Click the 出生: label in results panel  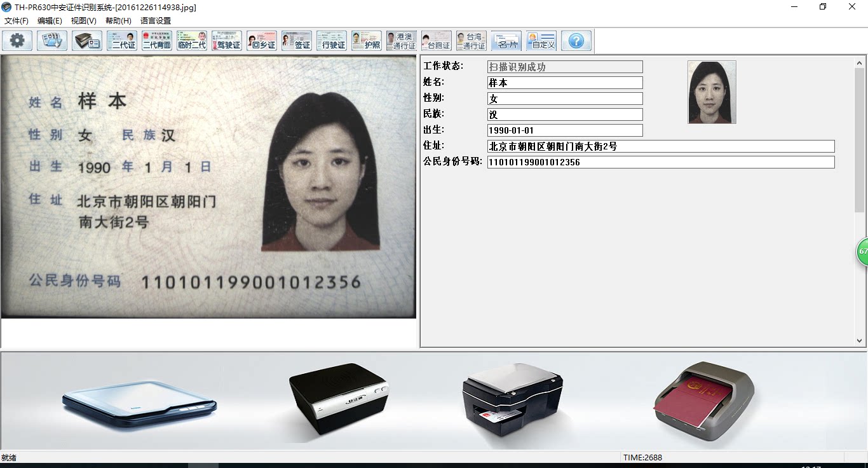point(434,130)
